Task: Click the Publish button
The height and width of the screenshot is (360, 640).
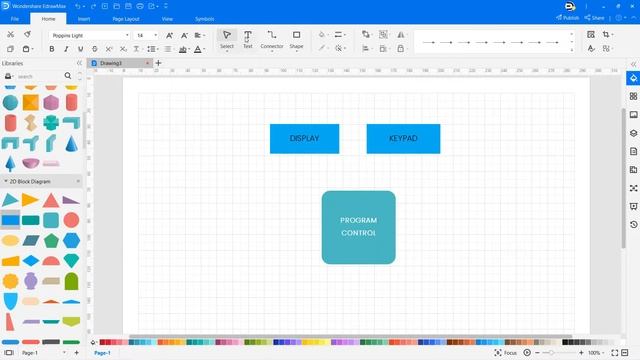Action: point(567,18)
